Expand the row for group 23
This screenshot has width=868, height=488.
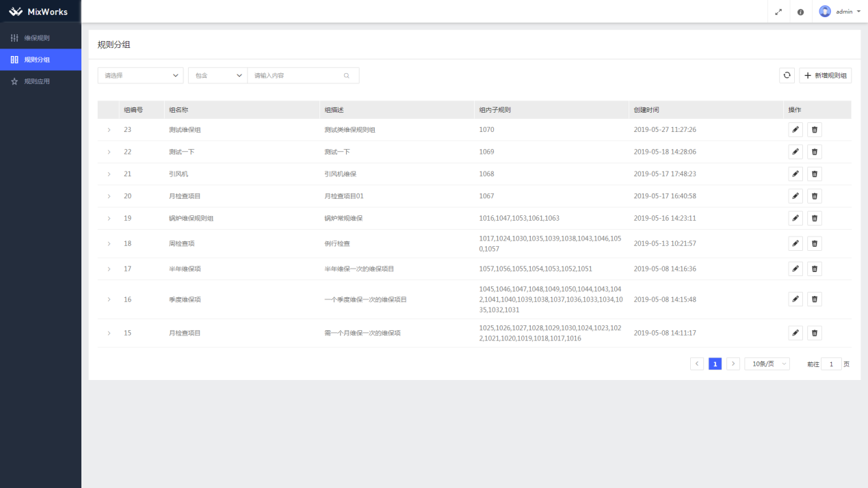(109, 130)
